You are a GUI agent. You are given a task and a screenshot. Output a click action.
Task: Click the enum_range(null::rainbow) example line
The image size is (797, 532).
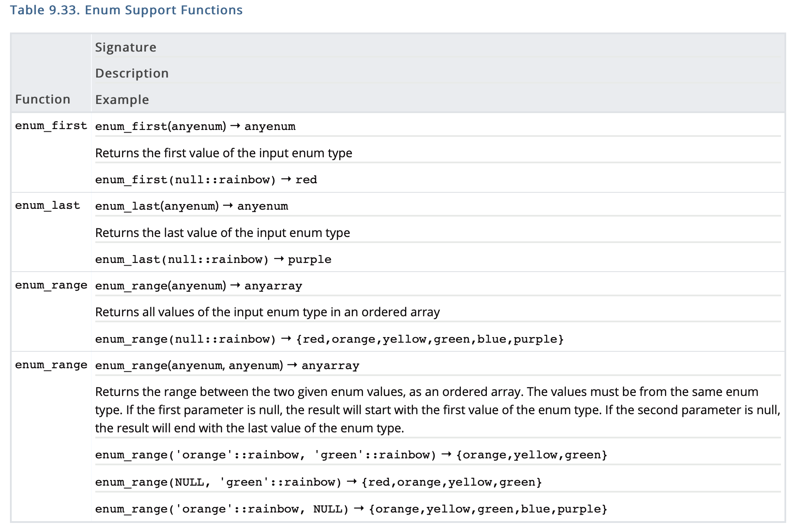click(x=329, y=339)
